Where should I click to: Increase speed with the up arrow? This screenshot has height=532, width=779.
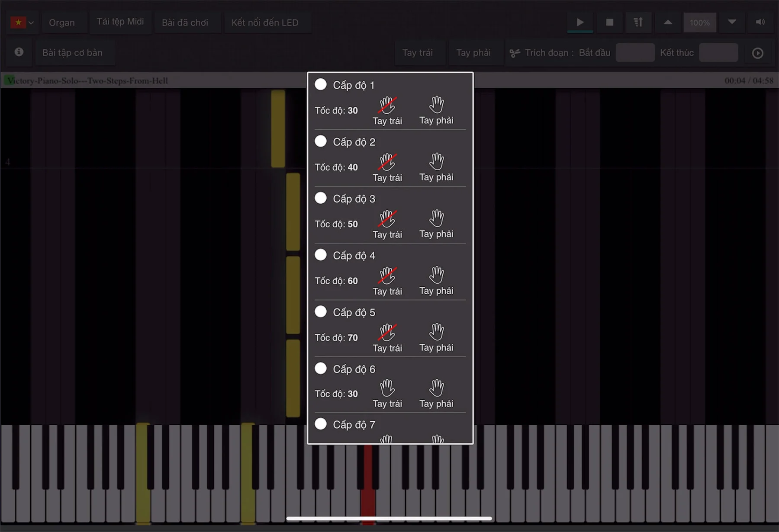pyautogui.click(x=668, y=22)
